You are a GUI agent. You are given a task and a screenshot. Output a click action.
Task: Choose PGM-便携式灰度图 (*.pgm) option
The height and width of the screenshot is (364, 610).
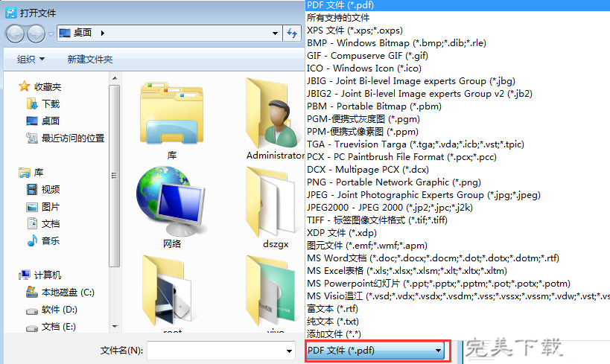click(x=457, y=119)
